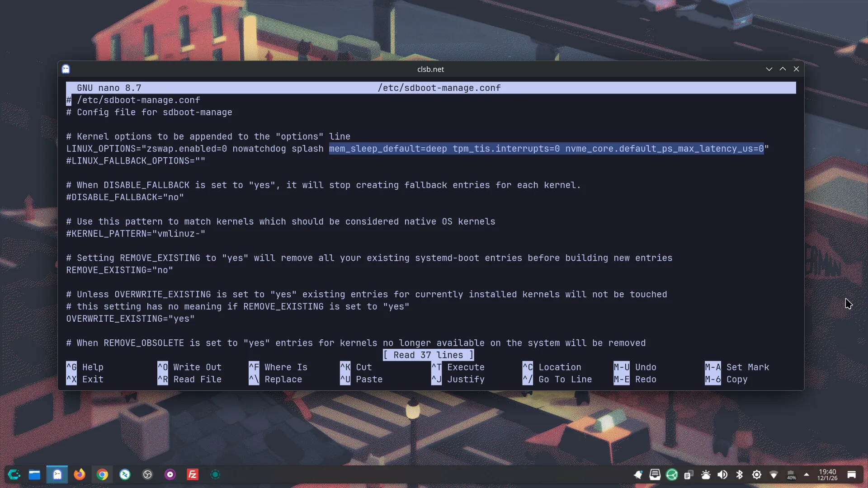Launch FileZilla from the taskbar
This screenshot has width=868, height=488.
193,474
